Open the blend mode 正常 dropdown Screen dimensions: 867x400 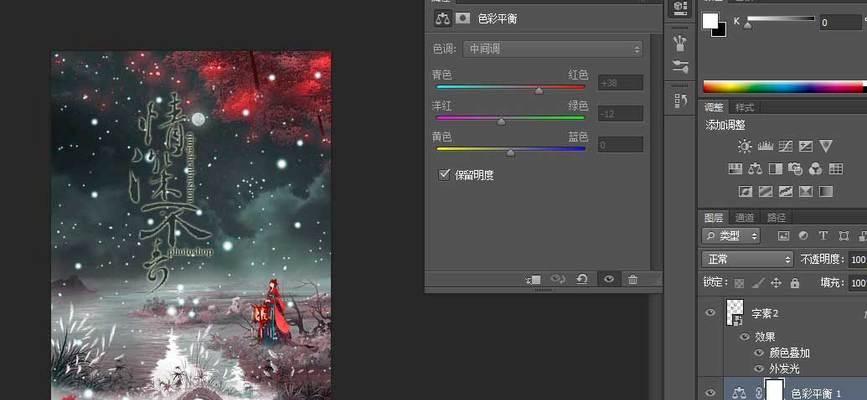[x=748, y=259]
